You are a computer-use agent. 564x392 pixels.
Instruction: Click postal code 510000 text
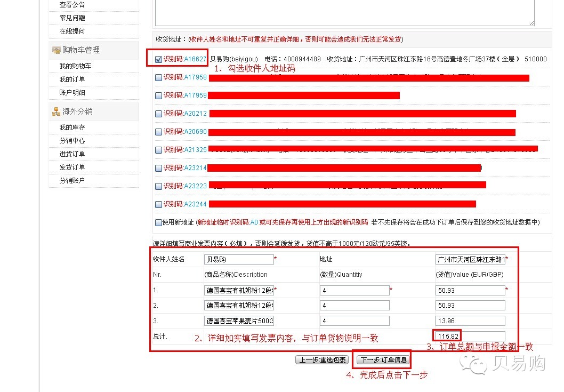click(535, 59)
